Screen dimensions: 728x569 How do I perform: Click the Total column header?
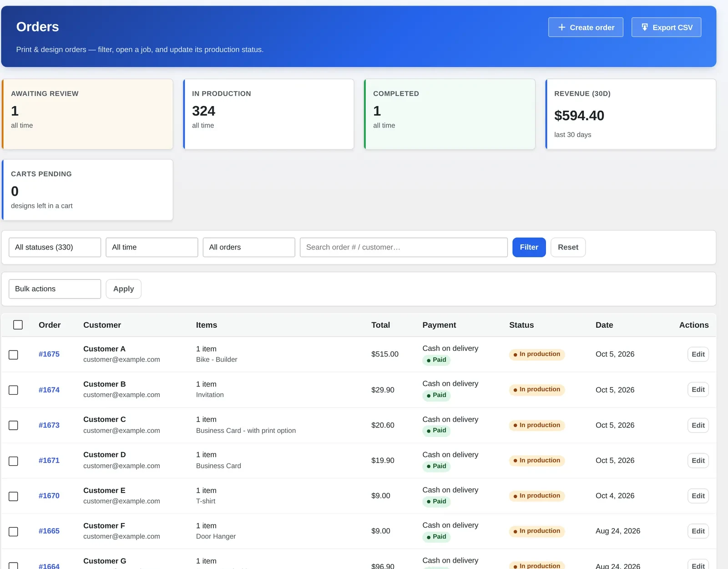click(380, 325)
